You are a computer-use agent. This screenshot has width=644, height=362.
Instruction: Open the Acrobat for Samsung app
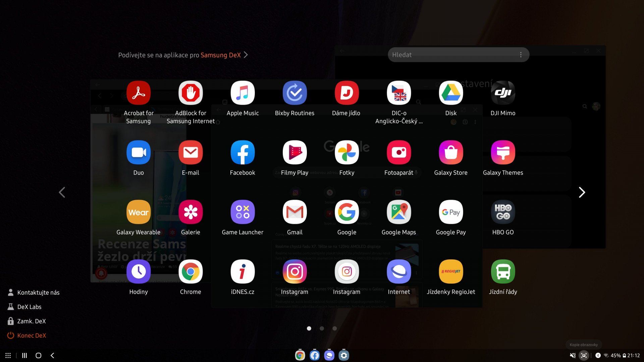point(138,93)
